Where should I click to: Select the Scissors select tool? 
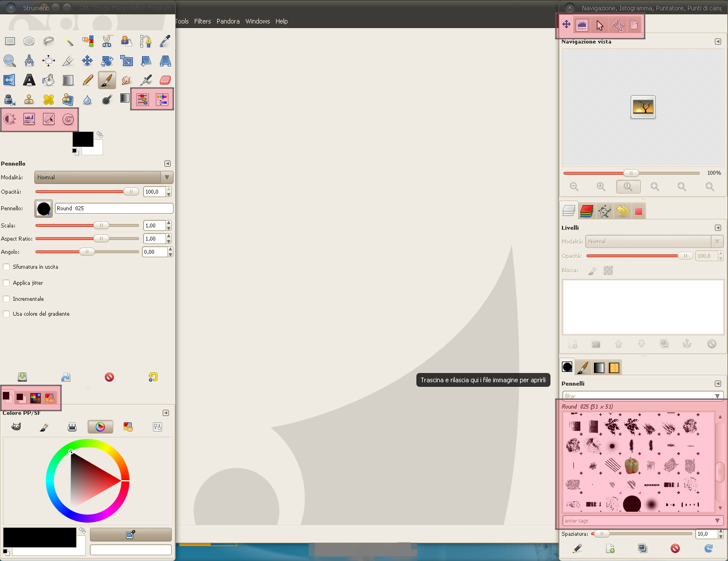coord(107,41)
